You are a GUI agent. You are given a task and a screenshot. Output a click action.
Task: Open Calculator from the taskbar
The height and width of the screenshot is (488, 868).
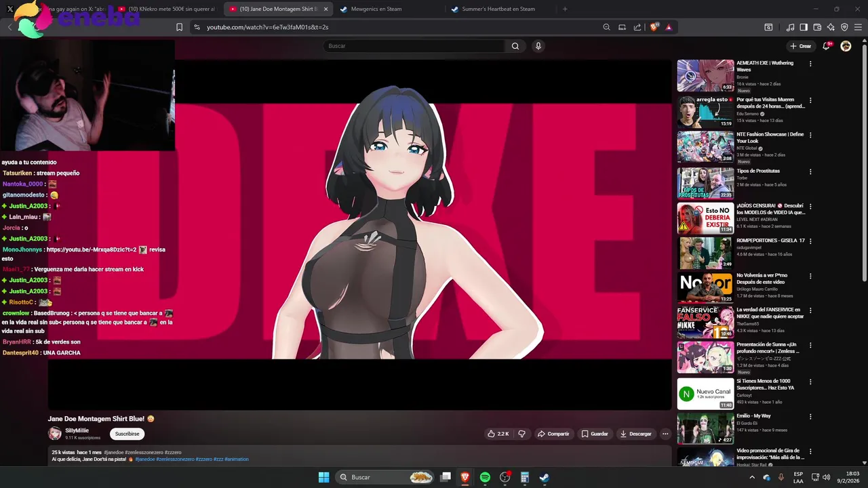[524, 477]
